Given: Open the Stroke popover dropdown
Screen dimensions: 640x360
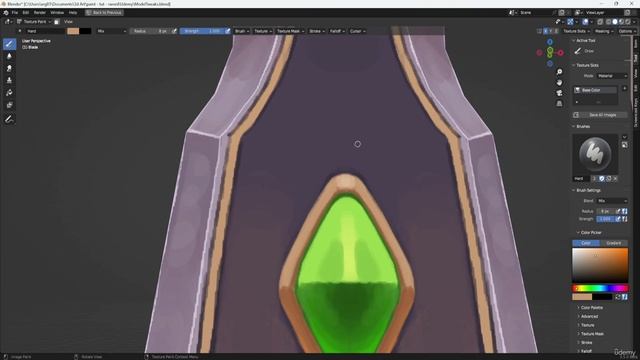Looking at the screenshot, I should tap(317, 31).
